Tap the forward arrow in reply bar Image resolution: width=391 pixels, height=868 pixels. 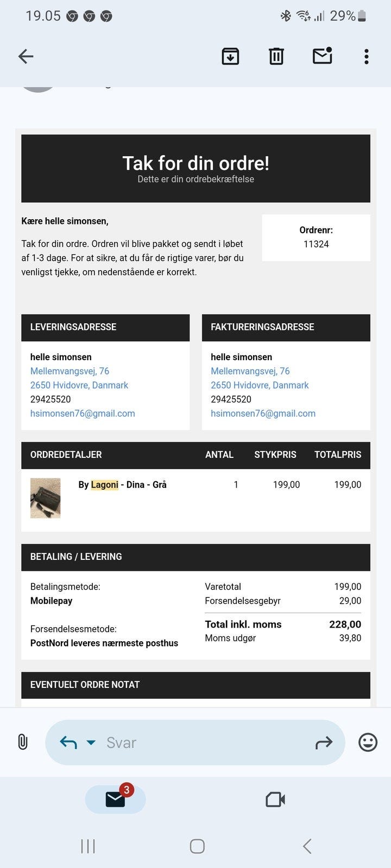coord(324,743)
